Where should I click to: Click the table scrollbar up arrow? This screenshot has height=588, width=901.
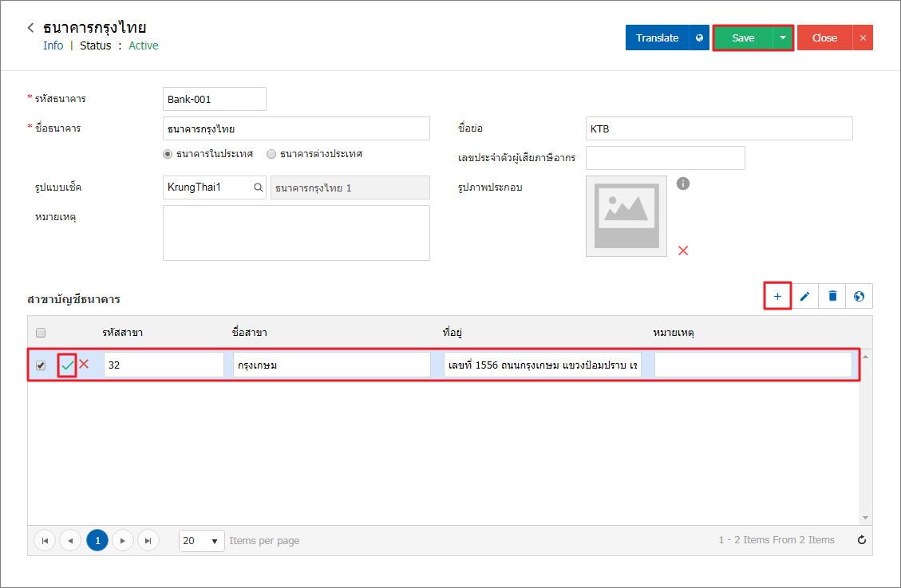(865, 357)
